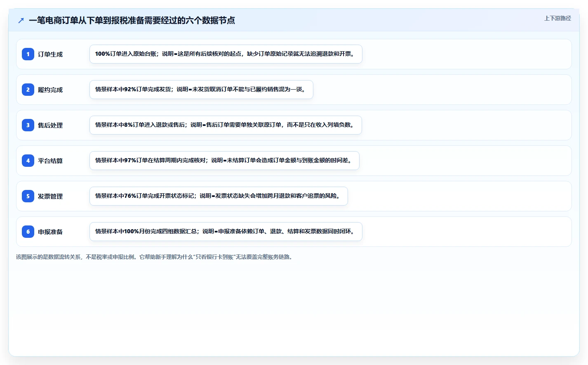The height and width of the screenshot is (365, 588).
Task: Click the number 3 badge for 售后处理
Action: [28, 125]
